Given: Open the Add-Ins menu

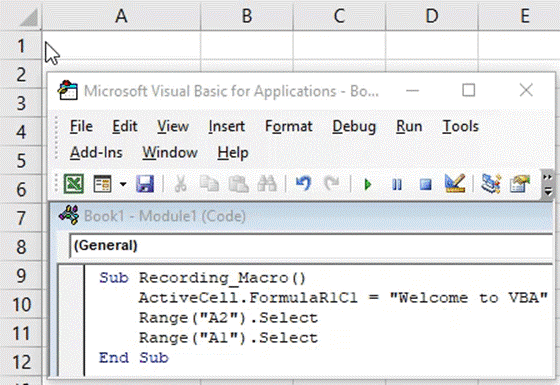Looking at the screenshot, I should 96,153.
